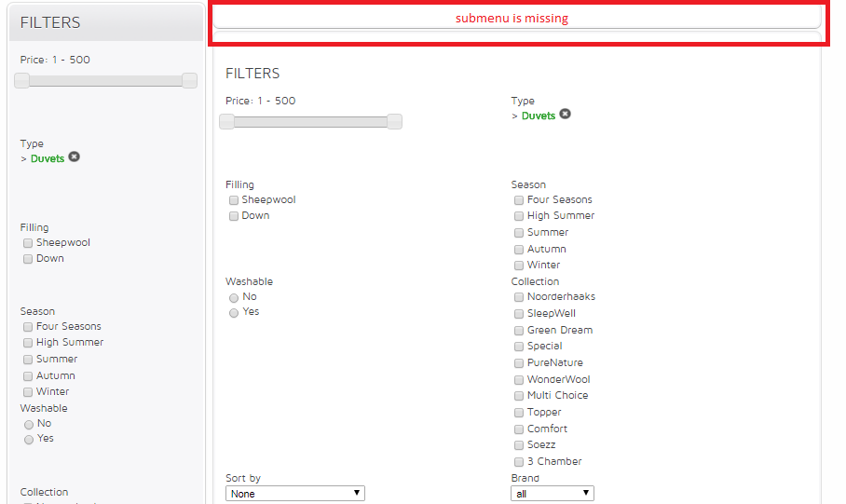Select the 3 Chamber collection checkbox
Image resolution: width=846 pixels, height=504 pixels.
tap(519, 462)
